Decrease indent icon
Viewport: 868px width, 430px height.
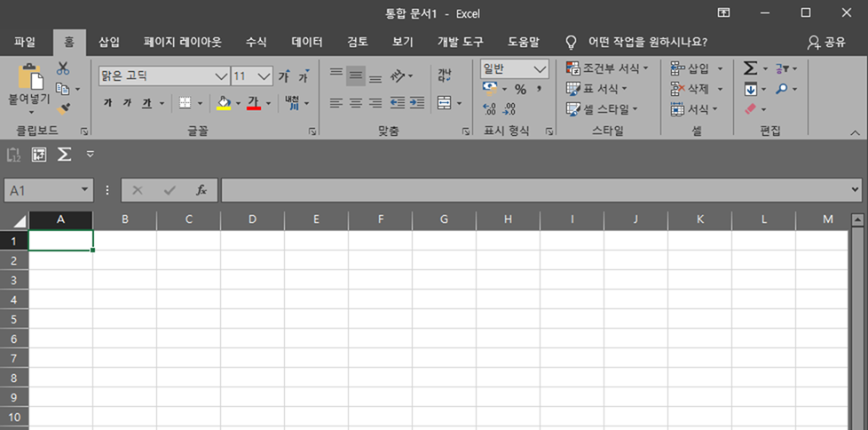[x=398, y=103]
